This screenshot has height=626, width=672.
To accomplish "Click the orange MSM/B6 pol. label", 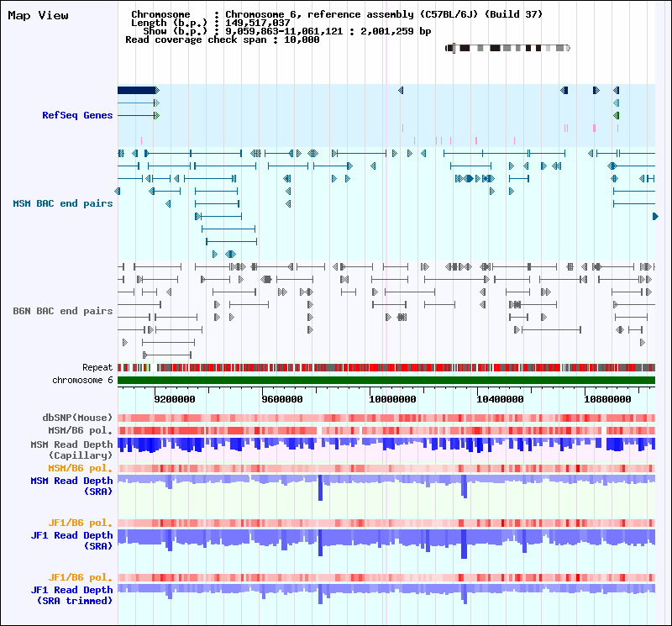I will pyautogui.click(x=80, y=468).
